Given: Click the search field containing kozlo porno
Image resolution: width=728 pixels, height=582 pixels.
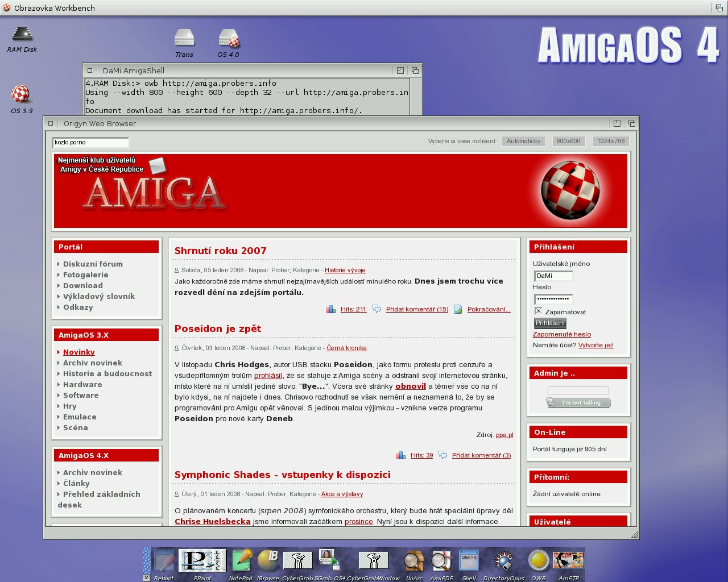Looking at the screenshot, I should [91, 142].
